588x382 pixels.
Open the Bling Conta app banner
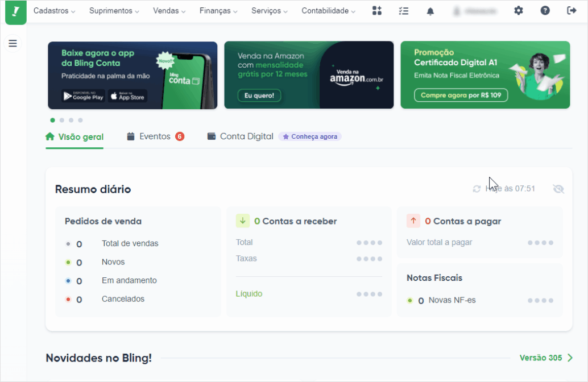coord(132,75)
